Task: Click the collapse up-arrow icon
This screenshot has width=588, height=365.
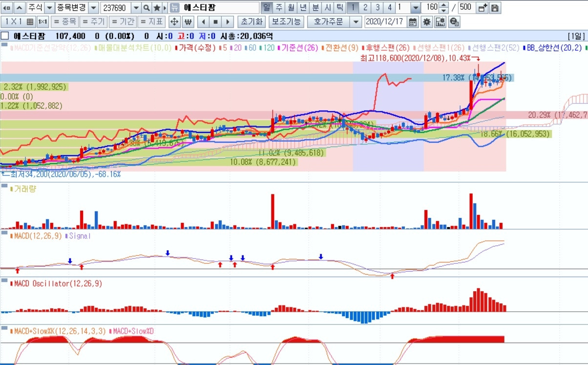Action: 19,8
